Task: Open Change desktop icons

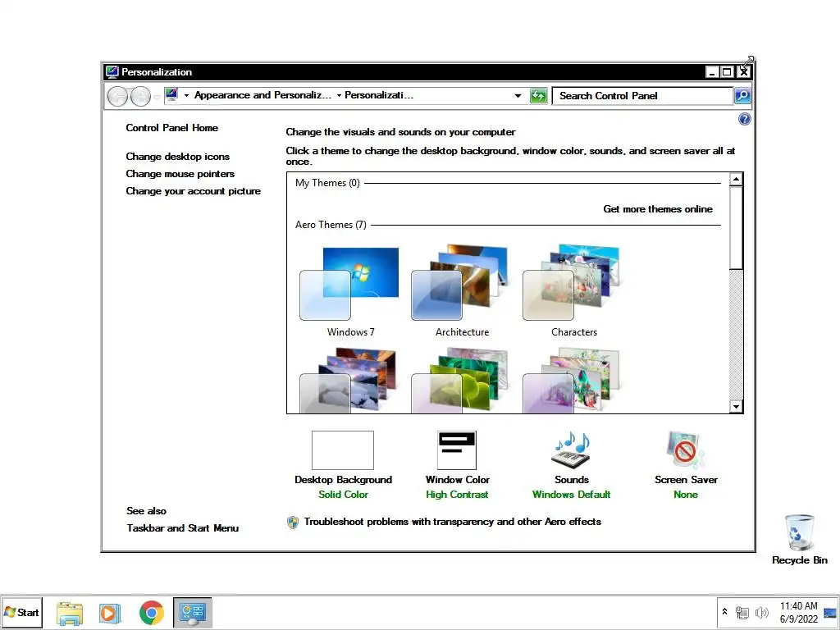Action: point(178,157)
